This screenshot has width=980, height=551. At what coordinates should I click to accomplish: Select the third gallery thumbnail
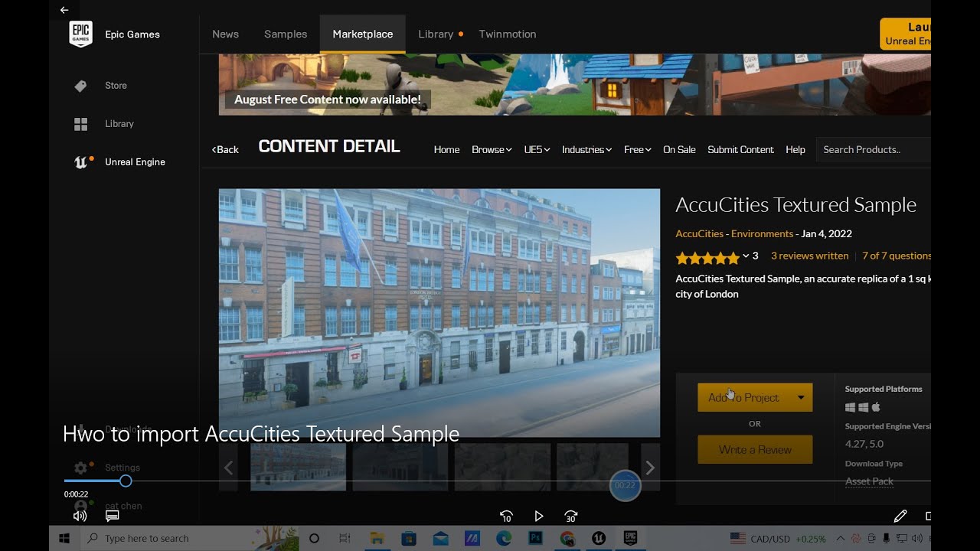[502, 468]
